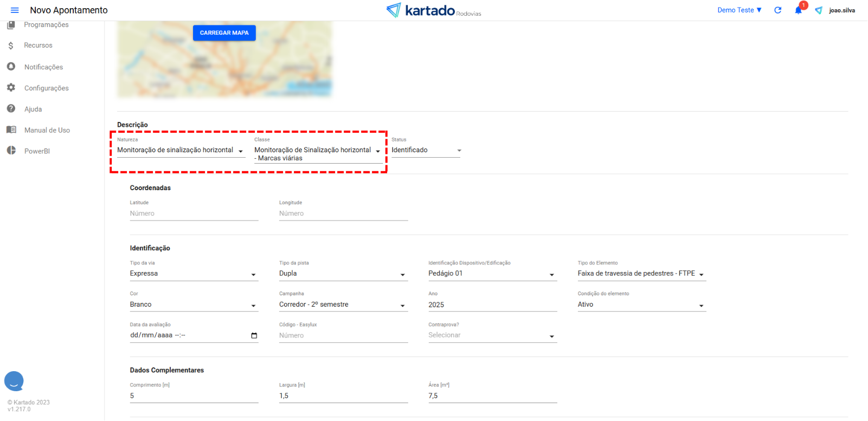Click the joao.silva user profile
This screenshot has width=868, height=421.
(x=841, y=10)
